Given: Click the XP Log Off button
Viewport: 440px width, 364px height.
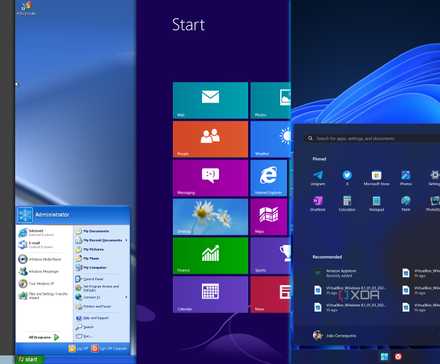Looking at the screenshot, I should (78, 348).
